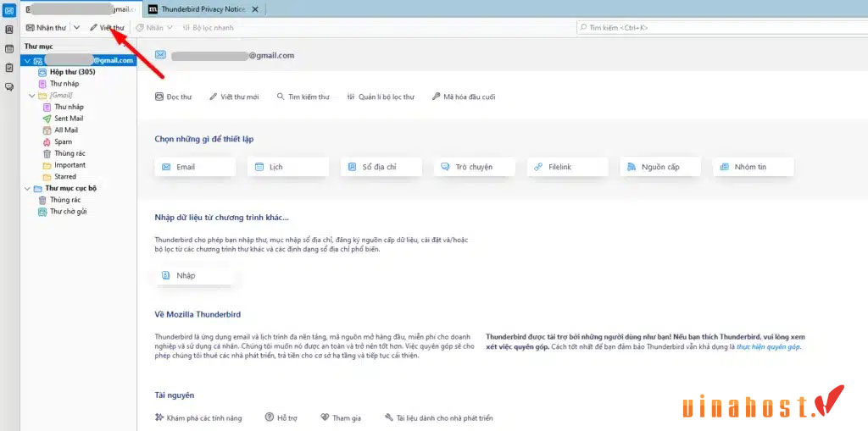Click the Nhập import button

[x=194, y=275]
